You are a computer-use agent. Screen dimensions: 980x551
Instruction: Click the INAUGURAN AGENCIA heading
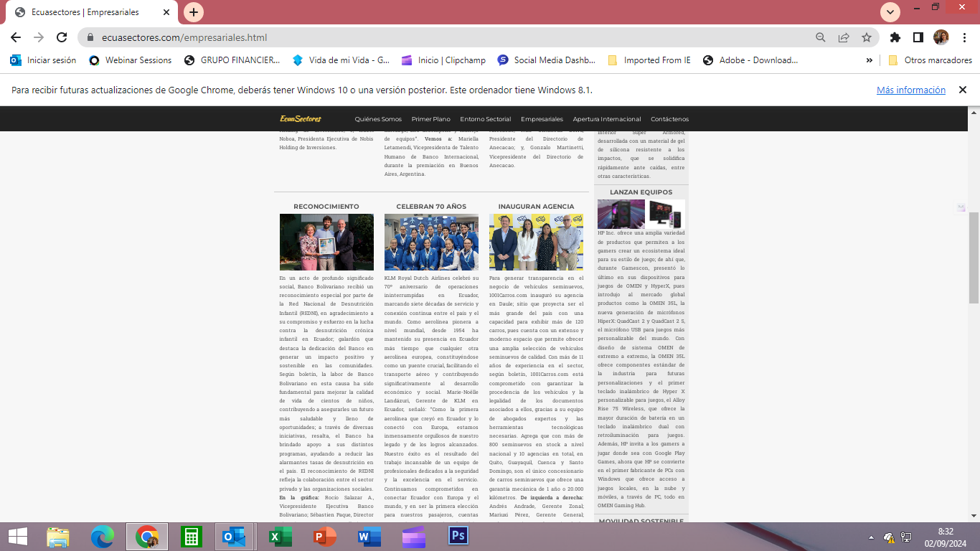click(x=536, y=207)
